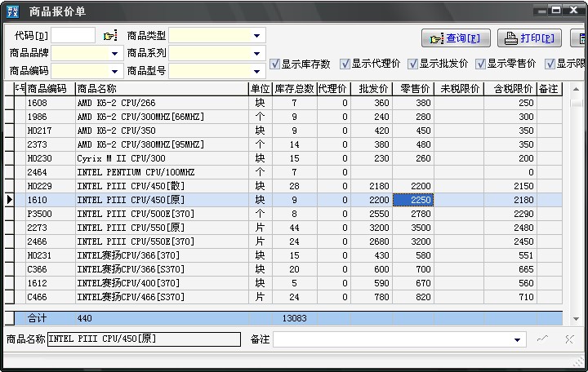
Task: Click the 未税限价 column header
Action: coord(459,89)
